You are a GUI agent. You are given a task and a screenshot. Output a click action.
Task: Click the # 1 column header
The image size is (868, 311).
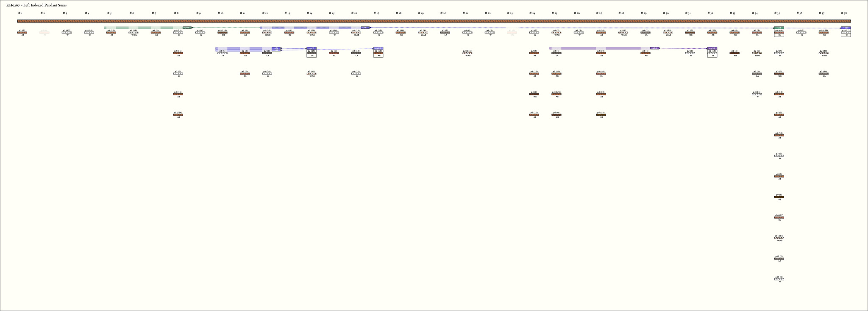click(x=20, y=13)
